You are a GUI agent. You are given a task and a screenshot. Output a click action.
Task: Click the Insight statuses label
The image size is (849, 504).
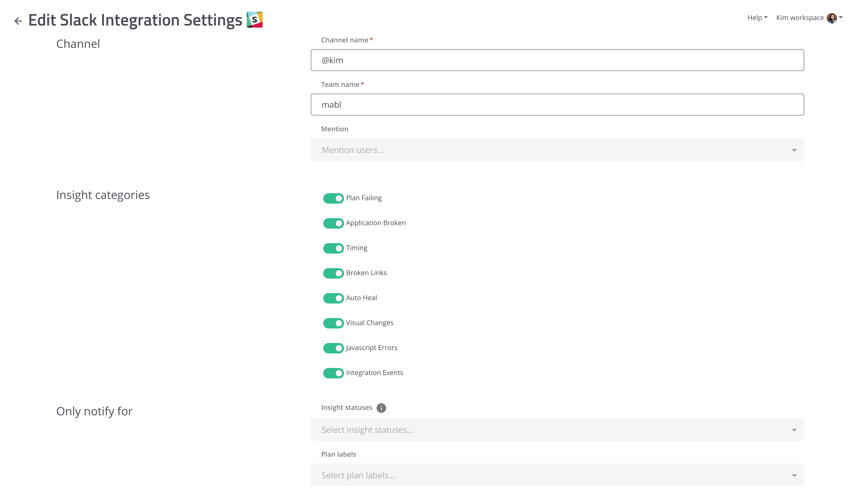click(x=346, y=408)
